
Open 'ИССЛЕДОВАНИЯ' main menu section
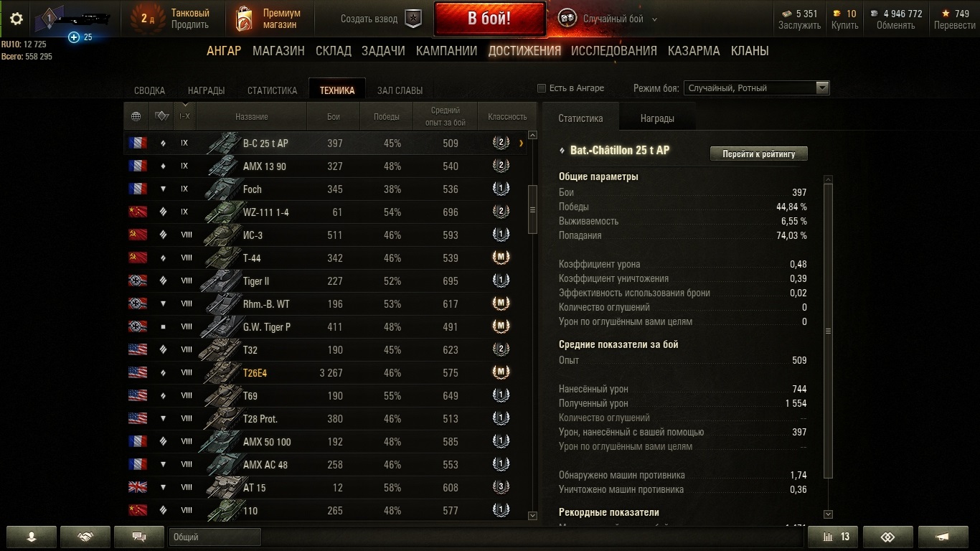coord(613,51)
